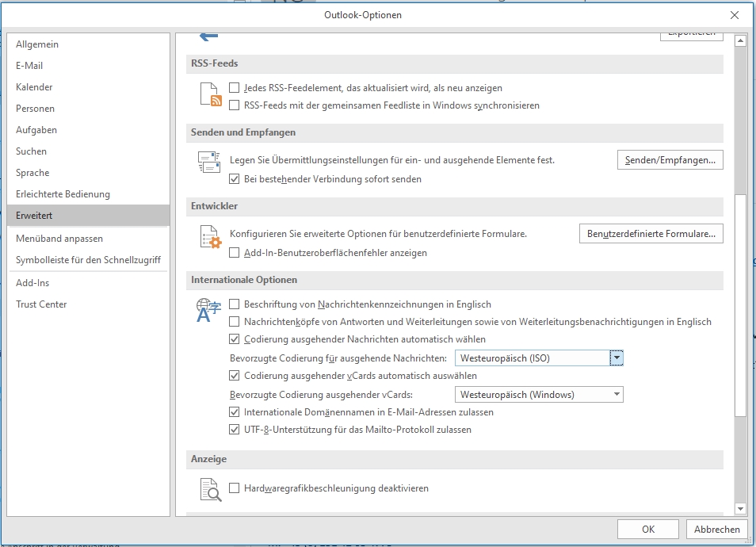Open Erleichterte Bedienung category
Image resolution: width=756 pixels, height=547 pixels.
[88, 194]
